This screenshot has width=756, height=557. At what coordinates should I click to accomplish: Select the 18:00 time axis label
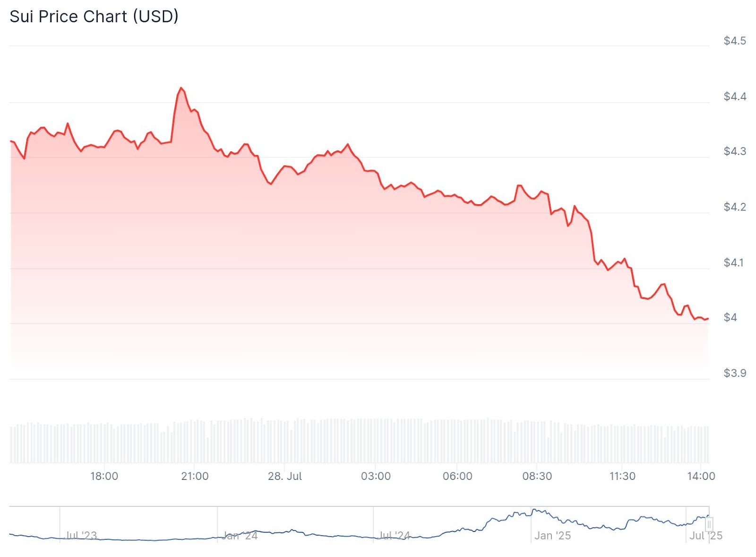(x=104, y=476)
